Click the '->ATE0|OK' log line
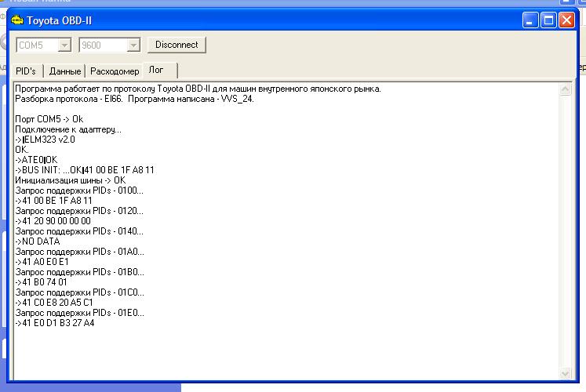This screenshot has height=392, width=586. point(36,160)
